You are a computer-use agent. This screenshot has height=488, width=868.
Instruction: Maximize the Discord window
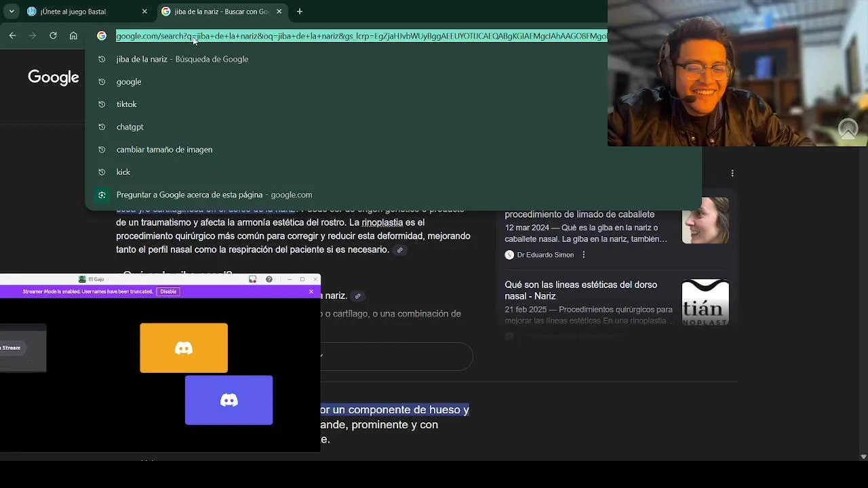click(x=302, y=279)
